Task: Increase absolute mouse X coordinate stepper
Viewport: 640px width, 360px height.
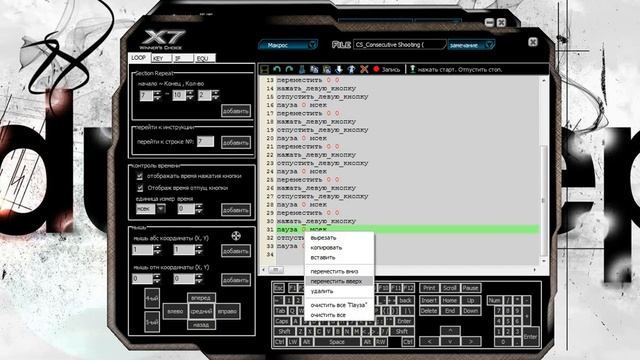Action: (157, 247)
